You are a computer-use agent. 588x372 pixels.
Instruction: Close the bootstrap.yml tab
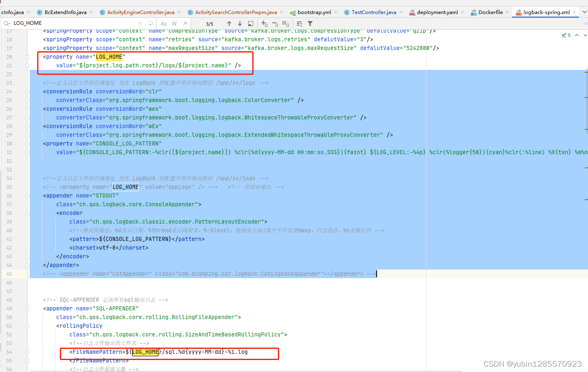coord(336,12)
